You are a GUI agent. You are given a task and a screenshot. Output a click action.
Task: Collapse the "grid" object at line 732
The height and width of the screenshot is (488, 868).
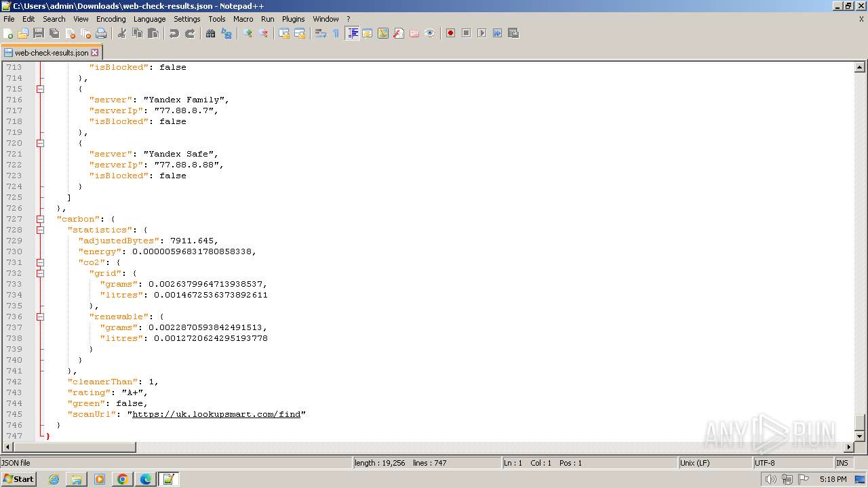pos(41,273)
